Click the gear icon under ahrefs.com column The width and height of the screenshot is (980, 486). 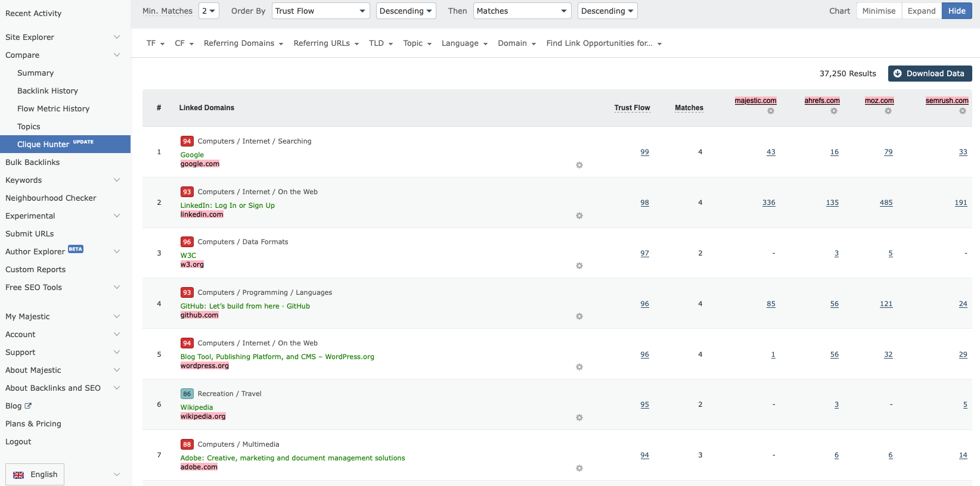(x=834, y=111)
